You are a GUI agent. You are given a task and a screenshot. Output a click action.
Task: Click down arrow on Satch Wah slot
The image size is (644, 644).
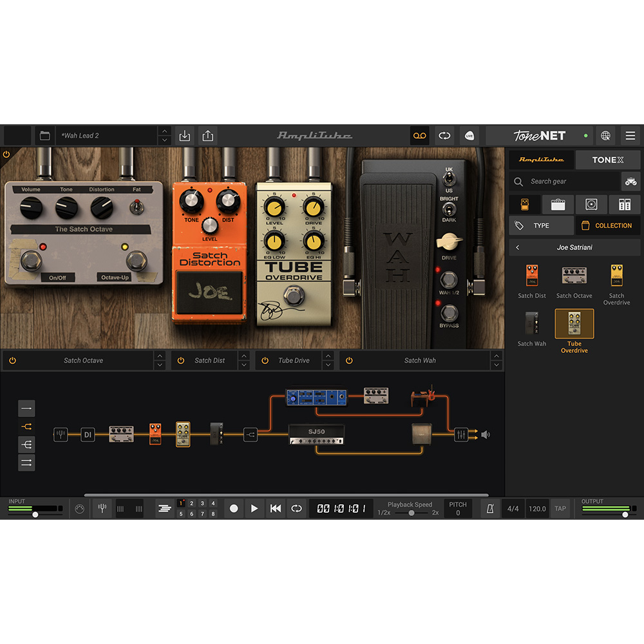click(497, 365)
